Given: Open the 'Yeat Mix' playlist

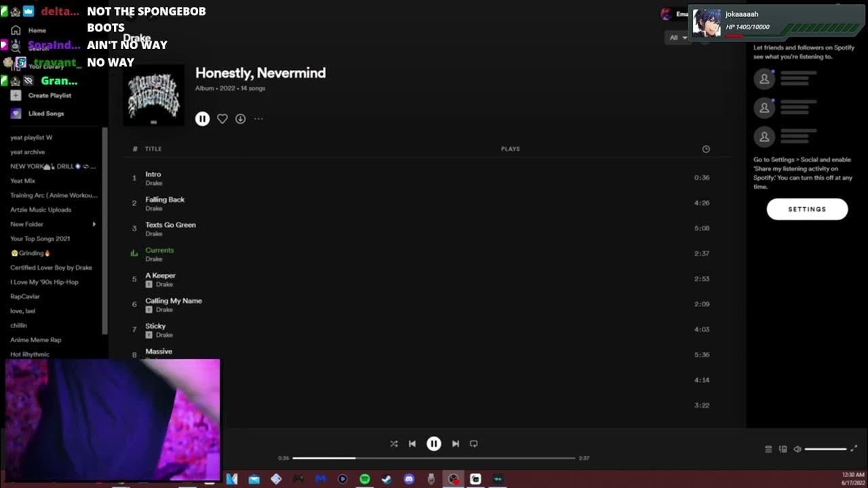Looking at the screenshot, I should (22, 181).
